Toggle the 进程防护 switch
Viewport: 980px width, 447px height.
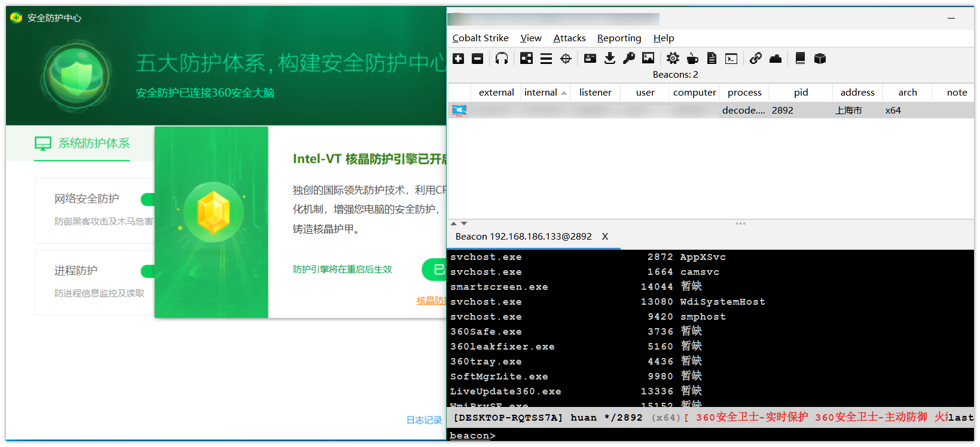[147, 271]
